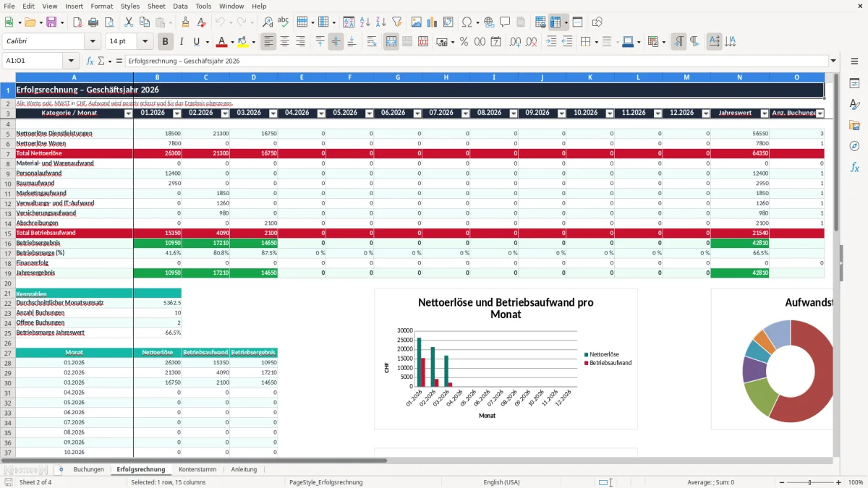This screenshot has height=488, width=868.
Task: Click Clear Direct Formatting icon
Action: tap(201, 22)
